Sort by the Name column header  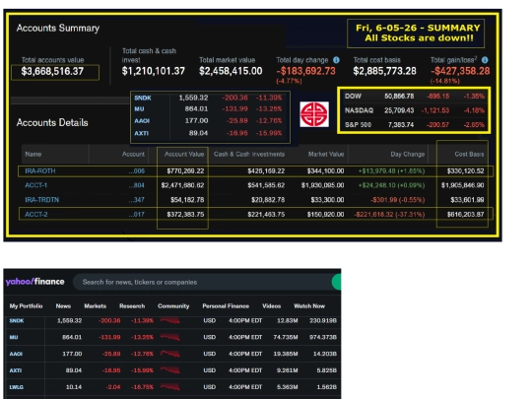click(x=33, y=154)
